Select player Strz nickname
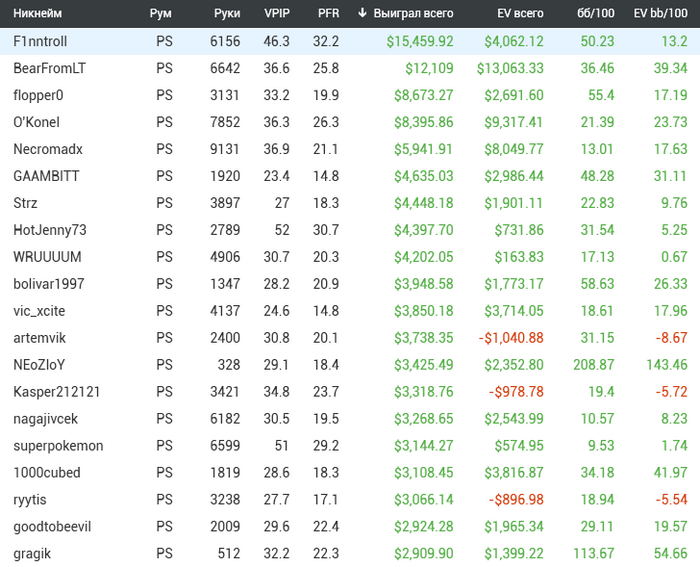The image size is (700, 567). point(25,203)
